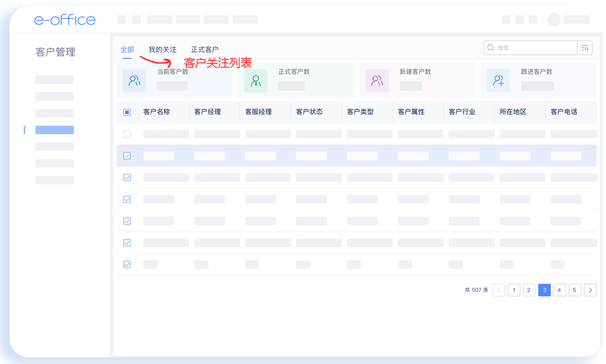Click the 跟进客户数 card label

[537, 72]
